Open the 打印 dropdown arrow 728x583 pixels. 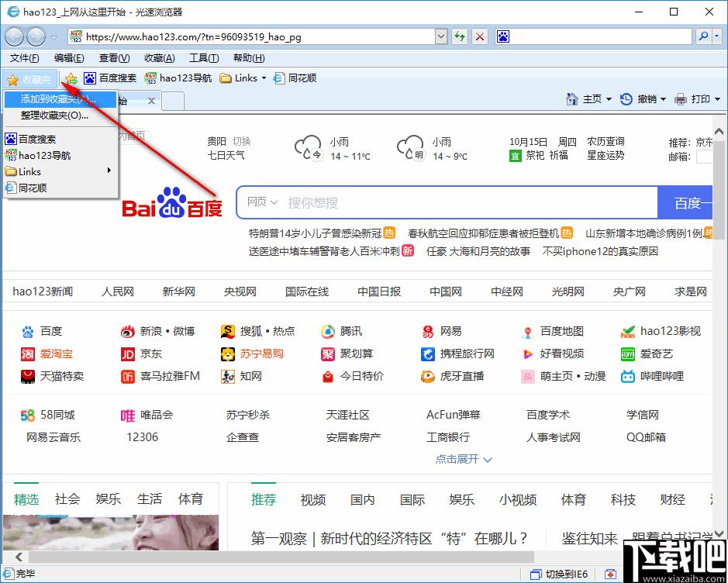717,99
